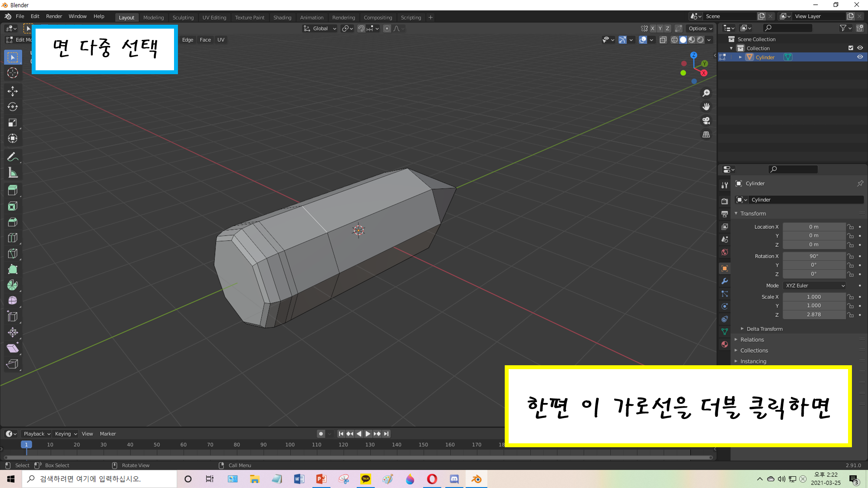Image resolution: width=868 pixels, height=488 pixels.
Task: Click the Options button in viewport header
Action: [x=700, y=29]
